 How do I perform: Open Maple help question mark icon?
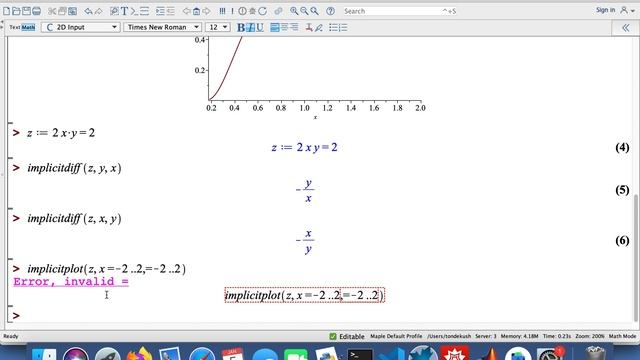click(330, 11)
